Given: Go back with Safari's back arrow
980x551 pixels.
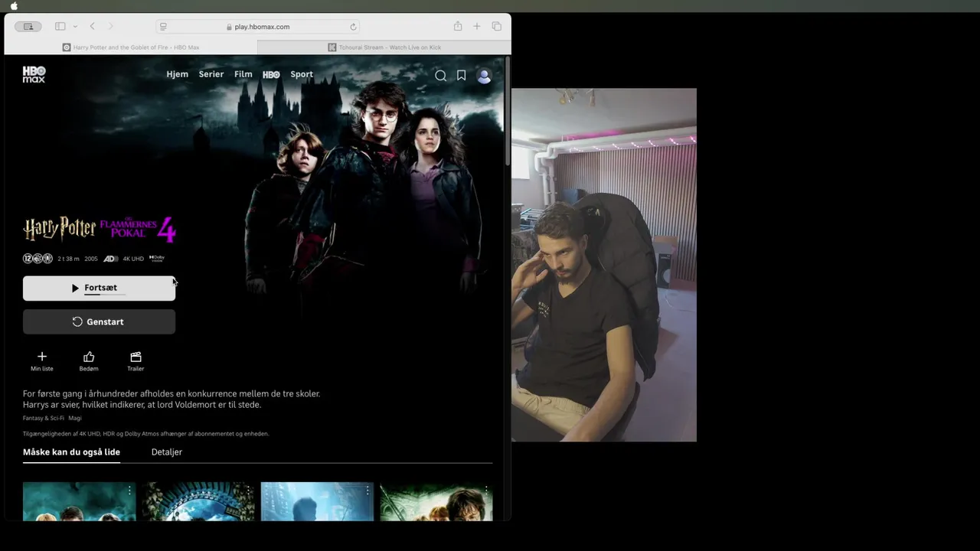Looking at the screenshot, I should click(x=93, y=26).
